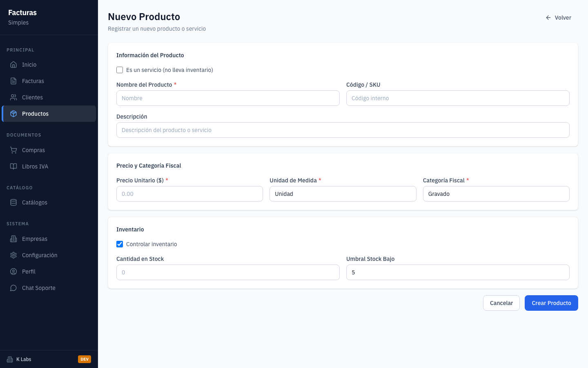Click into the Descripción input
This screenshot has width=588, height=368.
[x=343, y=130]
